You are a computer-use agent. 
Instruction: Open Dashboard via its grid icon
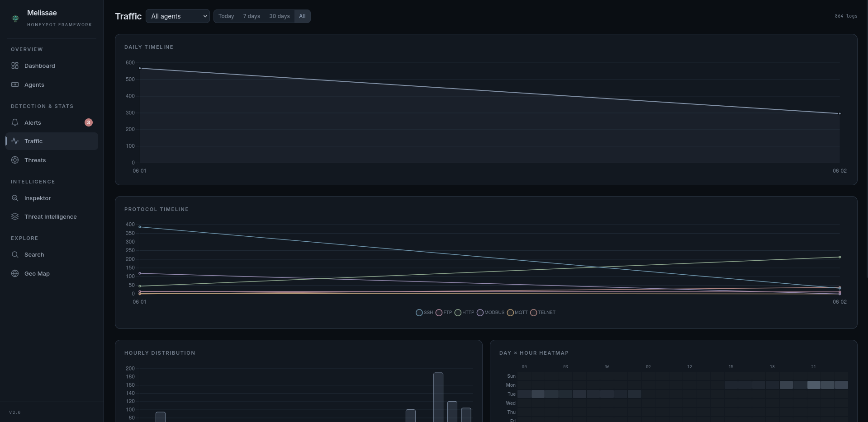15,66
